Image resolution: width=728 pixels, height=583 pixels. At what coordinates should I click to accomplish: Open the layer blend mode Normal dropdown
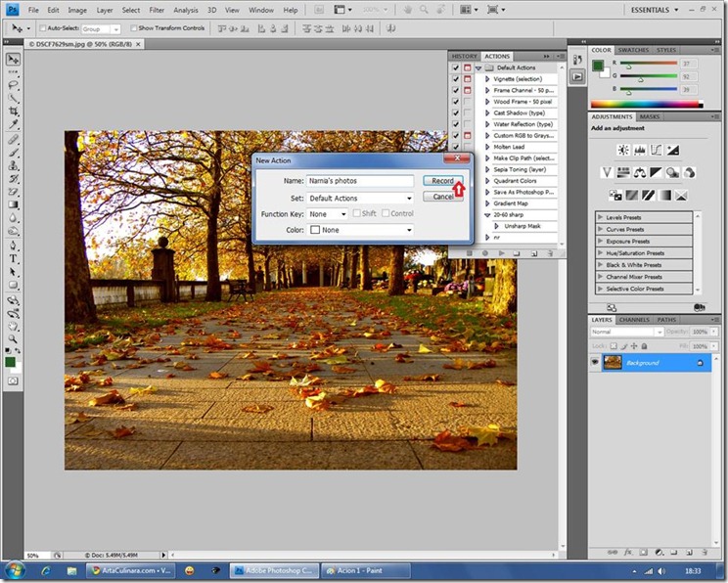pos(627,332)
